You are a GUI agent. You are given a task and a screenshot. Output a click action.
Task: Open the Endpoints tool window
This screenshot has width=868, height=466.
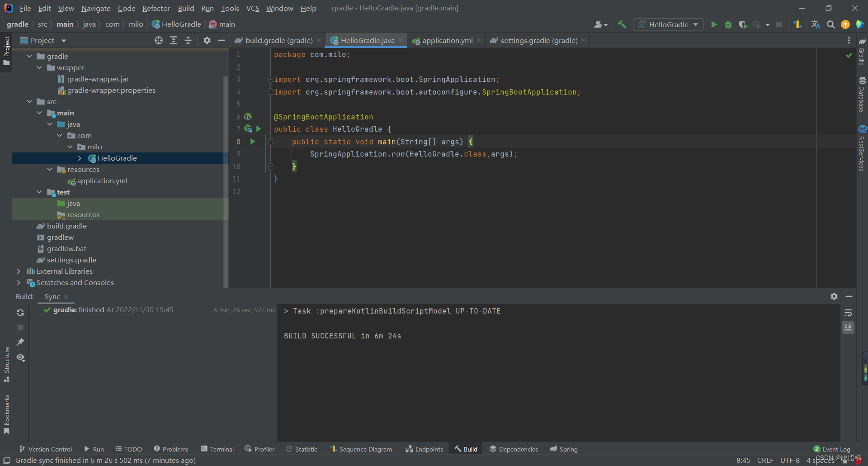coord(424,449)
